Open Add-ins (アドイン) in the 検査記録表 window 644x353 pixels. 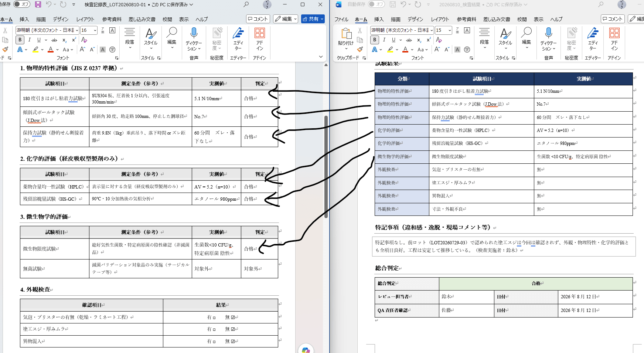pos(260,39)
